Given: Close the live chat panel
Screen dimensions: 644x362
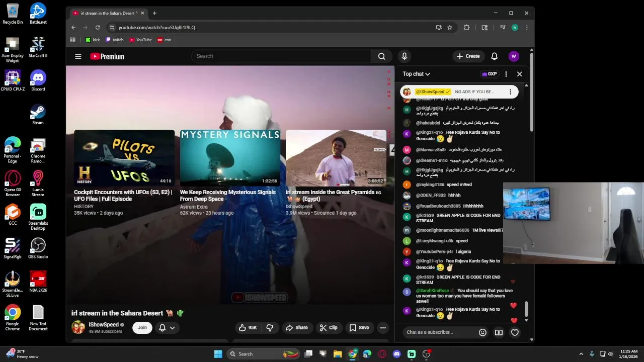Looking at the screenshot, I should tap(520, 74).
